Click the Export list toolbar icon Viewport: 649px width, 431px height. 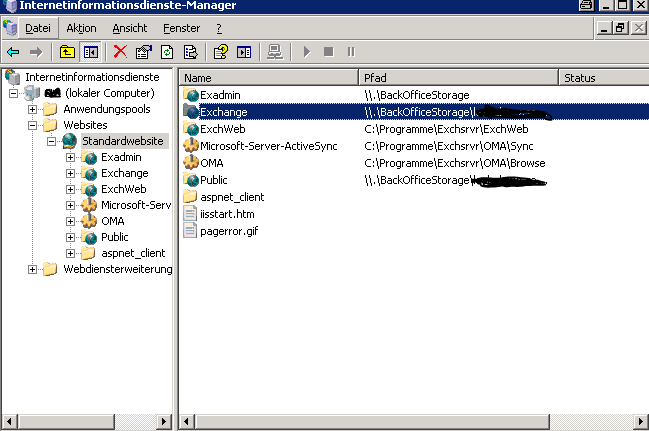189,51
